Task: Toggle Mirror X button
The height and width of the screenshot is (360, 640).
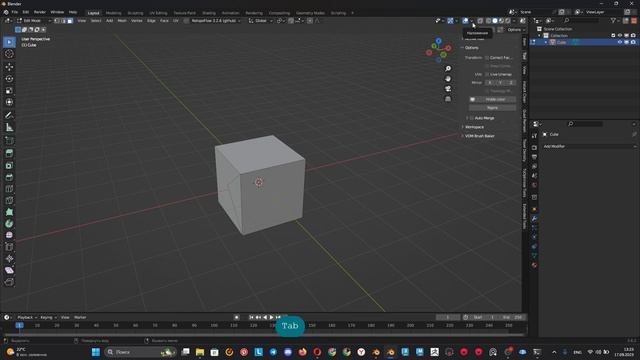Action: [x=490, y=82]
